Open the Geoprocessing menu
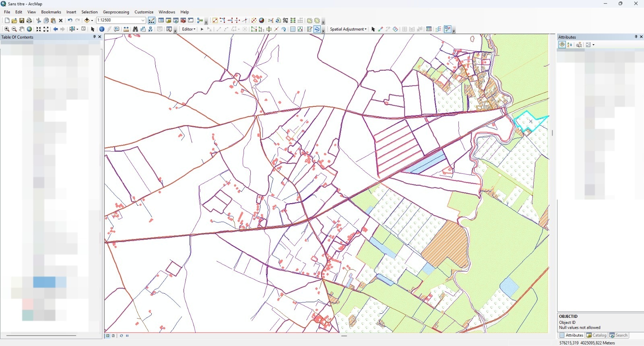The image size is (644, 346). [116, 12]
